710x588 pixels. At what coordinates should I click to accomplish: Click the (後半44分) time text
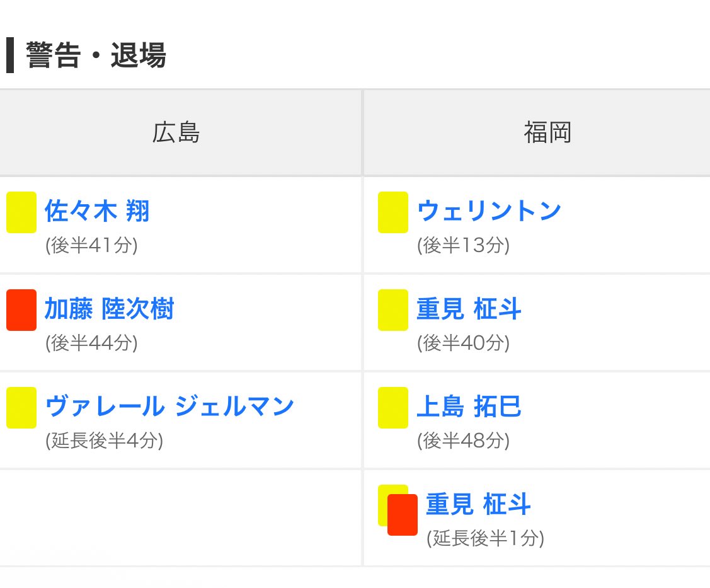pos(91,342)
